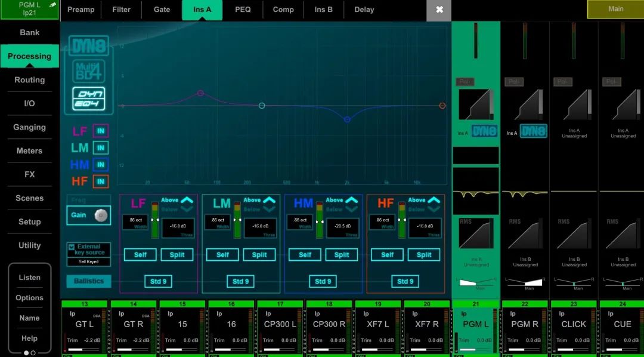Image resolution: width=644 pixels, height=357 pixels.
Task: Click the Gain rotary knob icon
Action: tap(101, 215)
